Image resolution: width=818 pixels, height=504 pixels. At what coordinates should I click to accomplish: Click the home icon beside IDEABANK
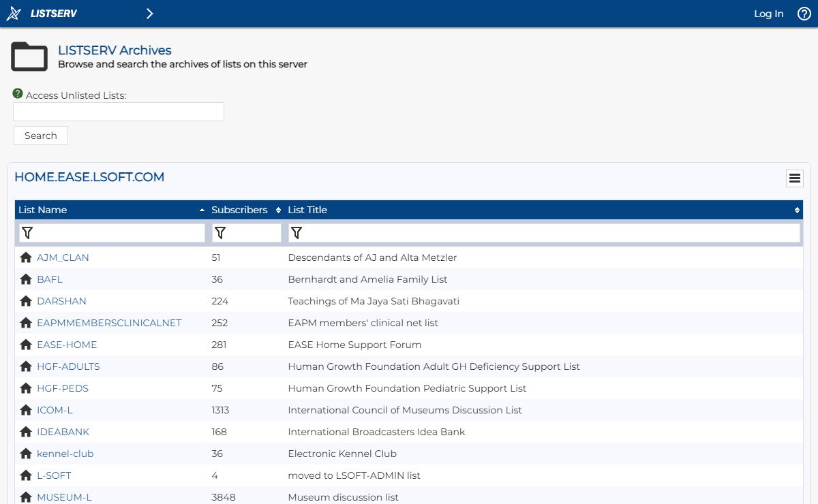[26, 432]
